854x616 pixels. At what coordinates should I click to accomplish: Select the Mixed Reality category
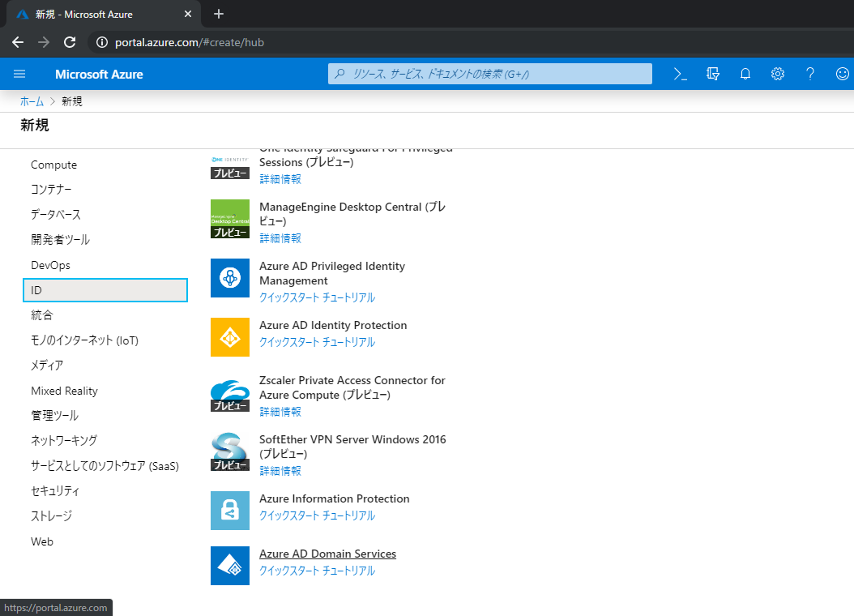coord(64,391)
